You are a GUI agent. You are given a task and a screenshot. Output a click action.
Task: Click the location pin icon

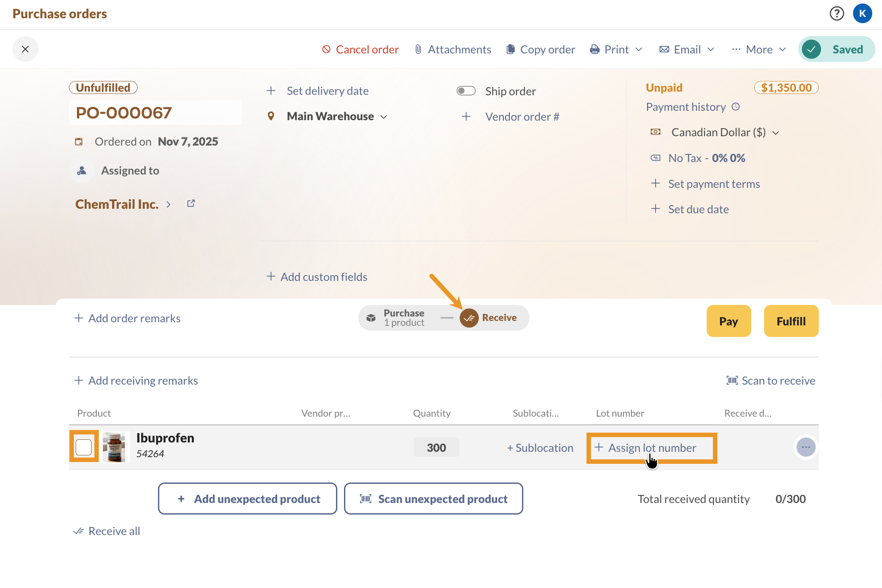point(271,117)
